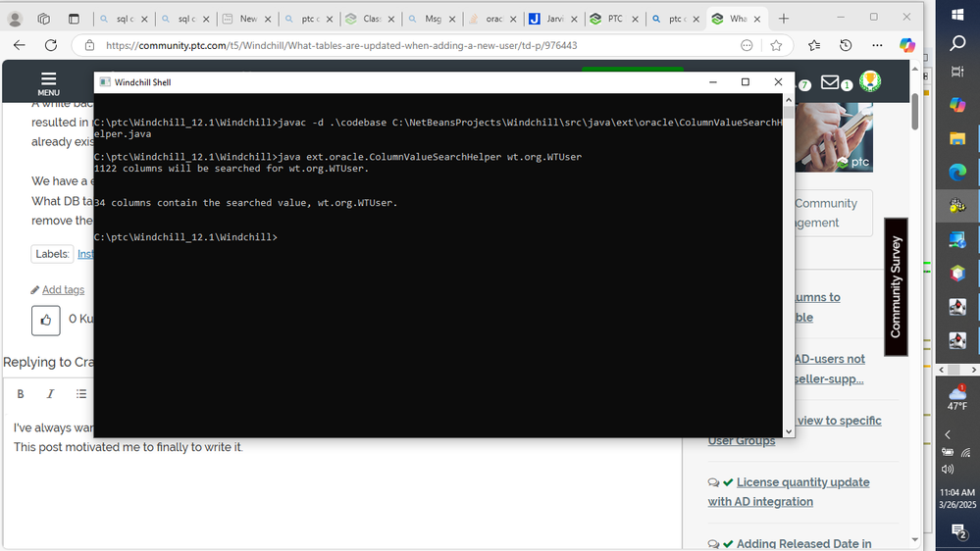Give kudos with the thumbs-up button

(46, 321)
